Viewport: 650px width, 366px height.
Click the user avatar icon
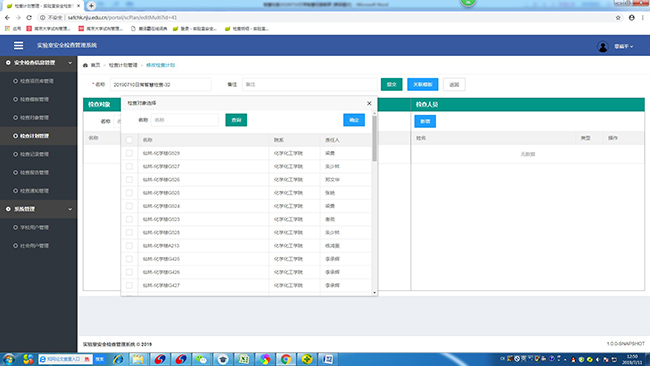click(603, 46)
